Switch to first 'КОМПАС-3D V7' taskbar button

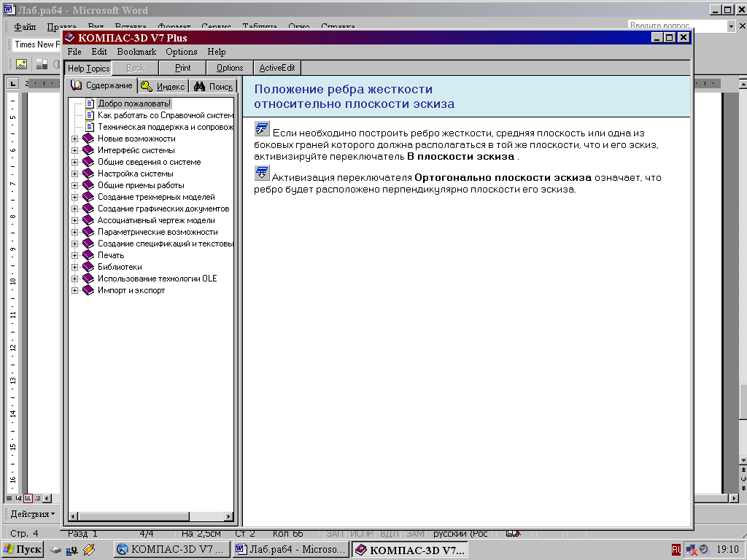coord(171,550)
